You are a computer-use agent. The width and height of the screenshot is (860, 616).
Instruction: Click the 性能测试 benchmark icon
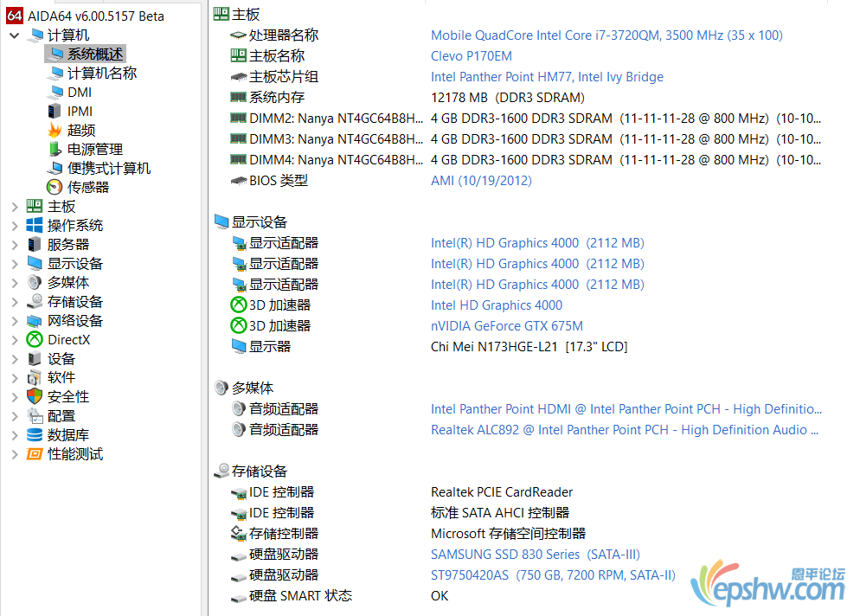coord(35,453)
